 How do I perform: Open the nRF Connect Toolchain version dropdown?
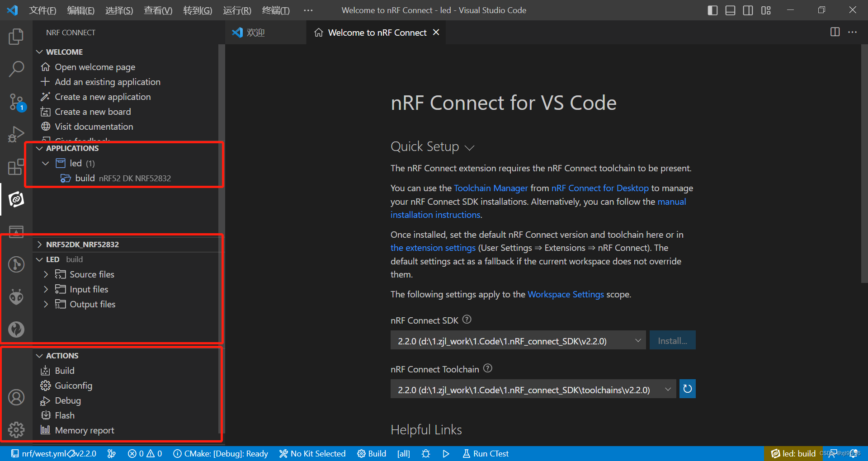tap(533, 389)
